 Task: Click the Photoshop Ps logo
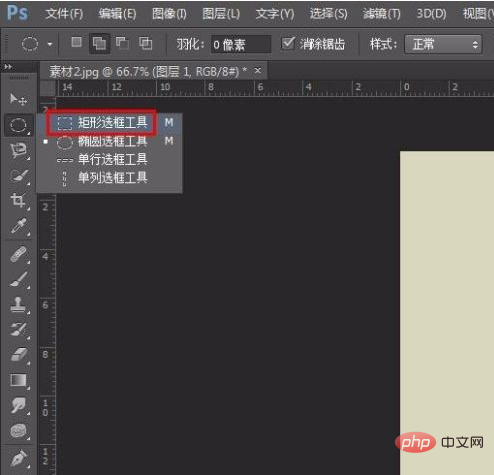tap(18, 13)
